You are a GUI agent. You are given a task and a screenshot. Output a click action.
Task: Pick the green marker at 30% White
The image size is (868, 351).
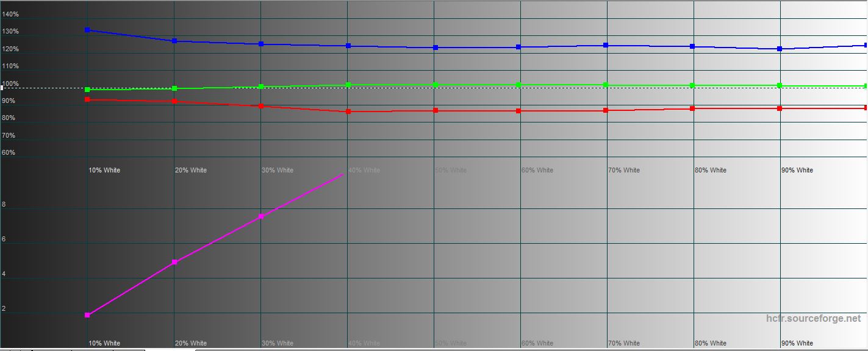pyautogui.click(x=261, y=87)
